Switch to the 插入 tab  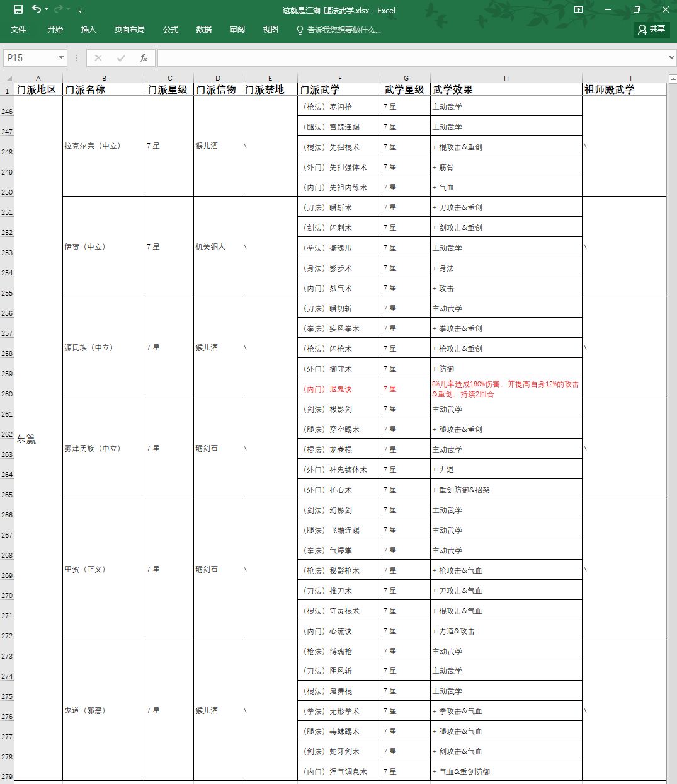89,30
